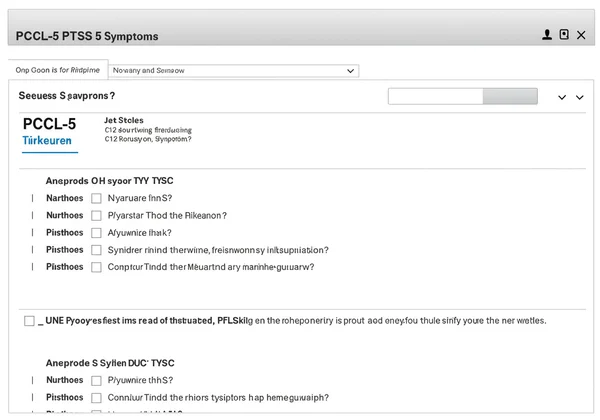
Task: Select the 'Onp Goon is for Rirdpime' tab
Action: point(57,71)
